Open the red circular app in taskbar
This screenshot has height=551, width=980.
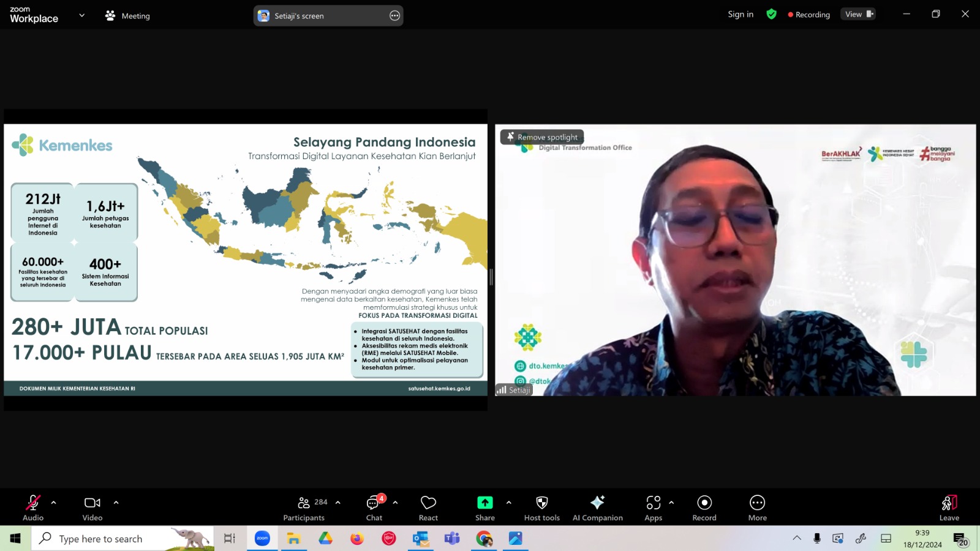click(389, 539)
